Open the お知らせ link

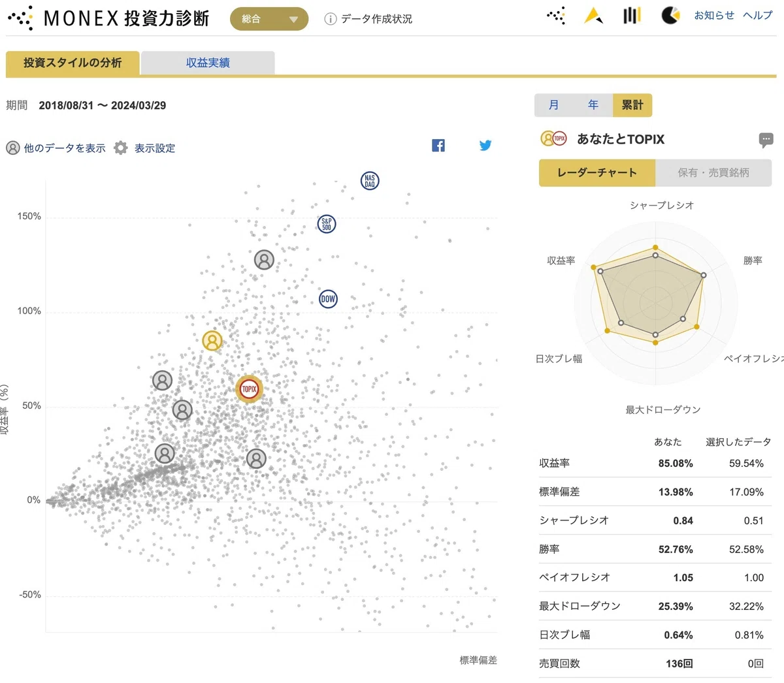tap(714, 15)
